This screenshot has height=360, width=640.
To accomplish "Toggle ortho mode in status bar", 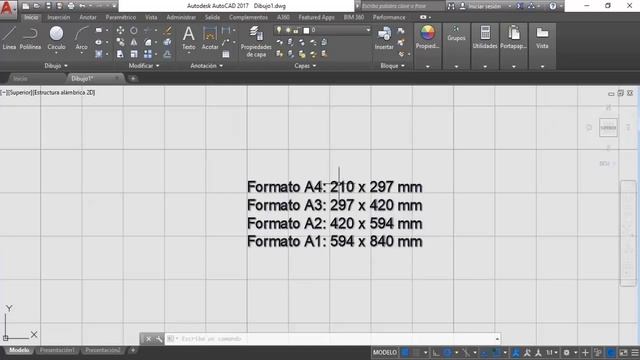I will (436, 353).
